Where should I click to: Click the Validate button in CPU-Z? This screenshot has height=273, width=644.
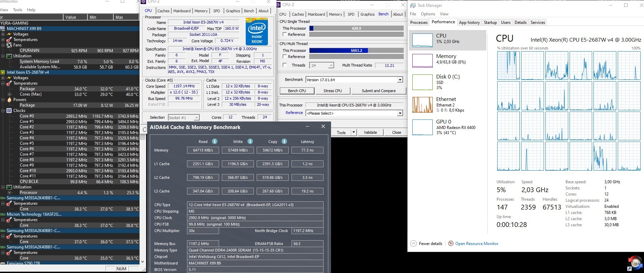pos(370,132)
